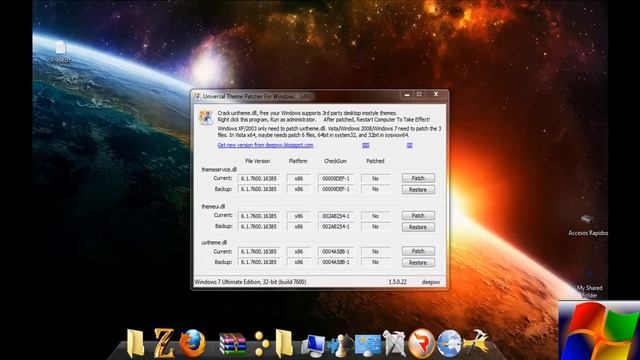
Task: Launch the chess pawn dock icon
Action: tap(340, 345)
